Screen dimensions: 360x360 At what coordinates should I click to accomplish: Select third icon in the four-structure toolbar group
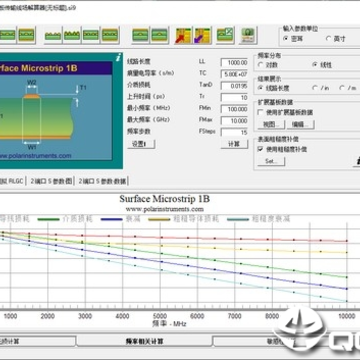[x=91, y=35]
